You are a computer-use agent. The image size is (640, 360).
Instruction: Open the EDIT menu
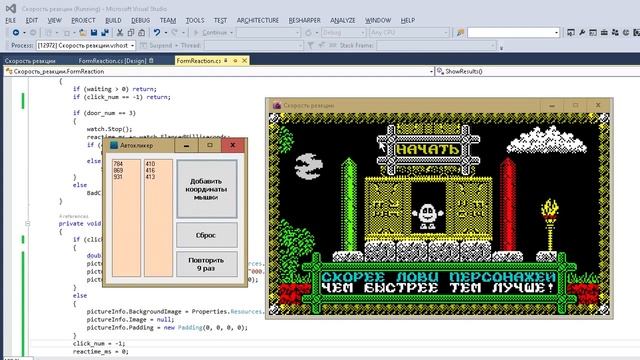pos(31,20)
